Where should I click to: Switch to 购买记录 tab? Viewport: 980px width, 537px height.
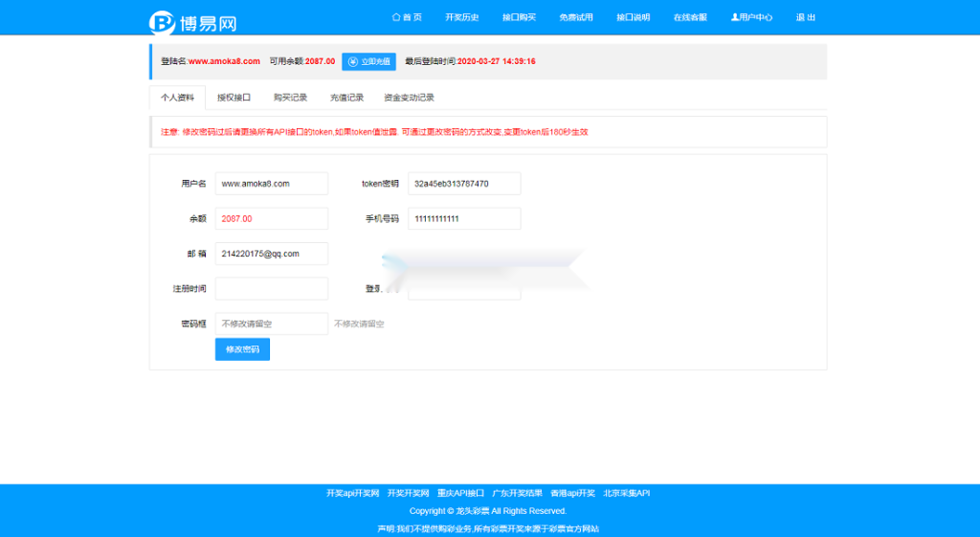coord(291,98)
